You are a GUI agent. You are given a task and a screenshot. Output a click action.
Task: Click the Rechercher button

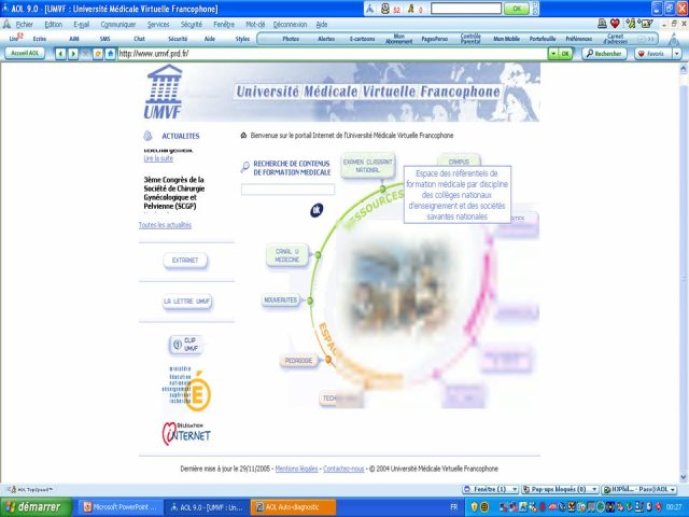[604, 54]
